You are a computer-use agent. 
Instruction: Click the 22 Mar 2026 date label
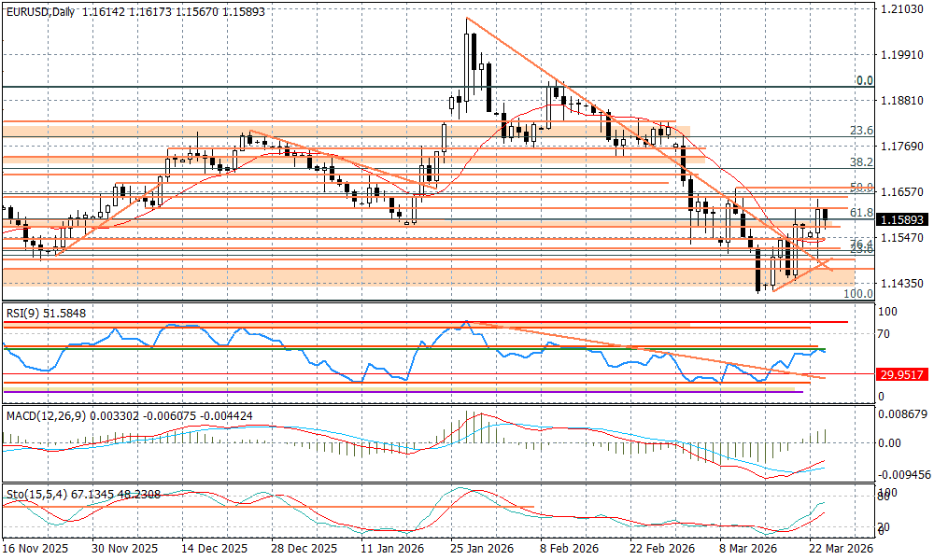[x=842, y=549]
